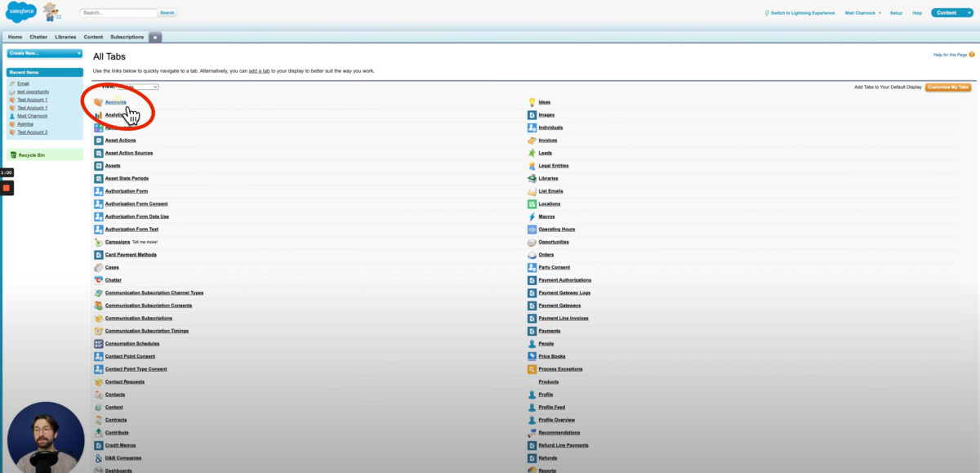This screenshot has height=473, width=980.
Task: Open Test Account 3 from Recent Items
Action: (33, 132)
